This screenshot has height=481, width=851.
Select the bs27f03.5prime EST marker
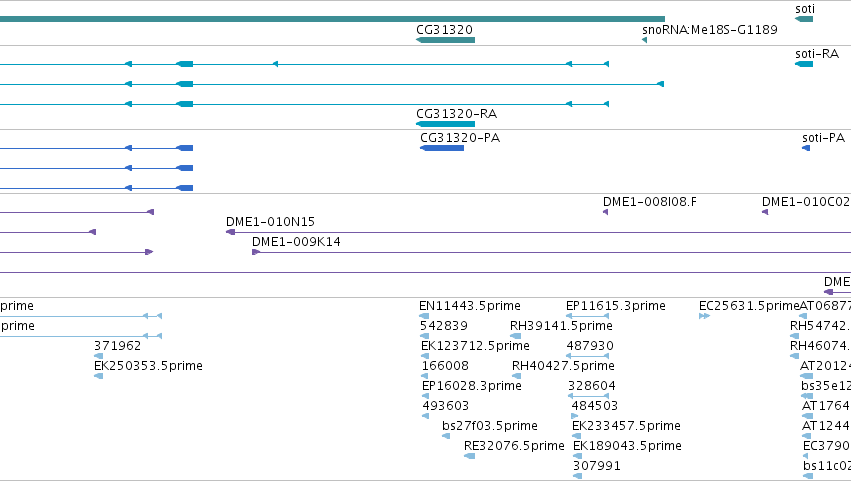(446, 436)
